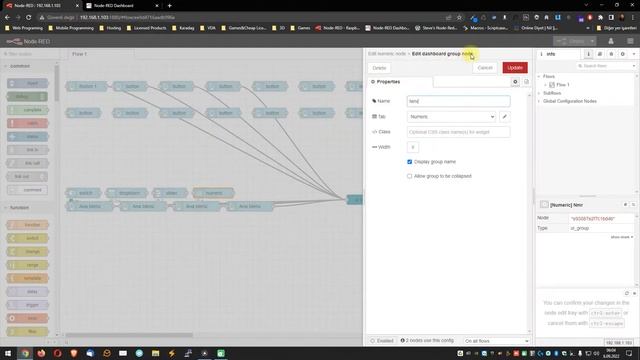Open Web Programming bookmarks folder
Screen dimensions: 640x360
[23, 28]
